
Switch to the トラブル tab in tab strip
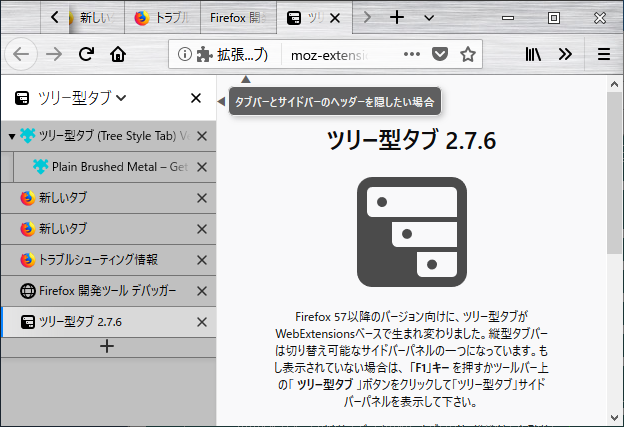coord(162,18)
